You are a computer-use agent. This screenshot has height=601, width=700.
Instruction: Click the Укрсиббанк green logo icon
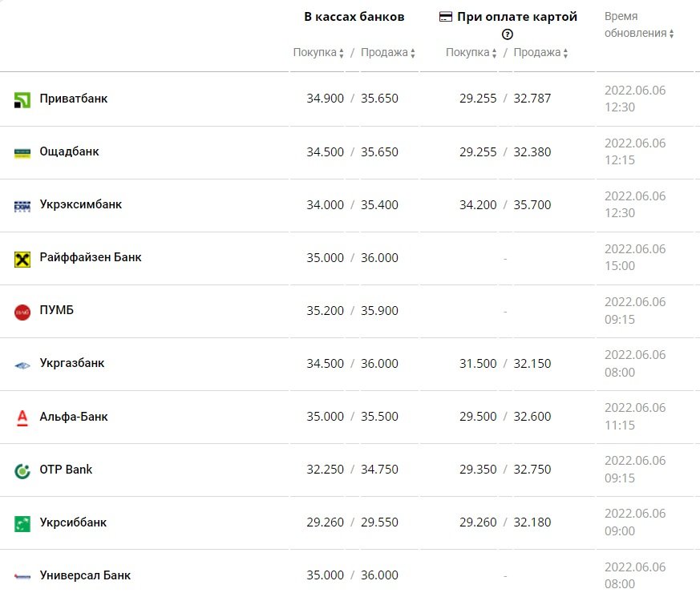22,524
